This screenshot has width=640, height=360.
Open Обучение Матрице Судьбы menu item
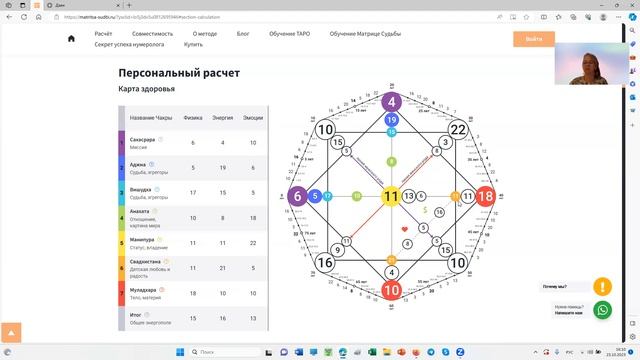pos(365,34)
